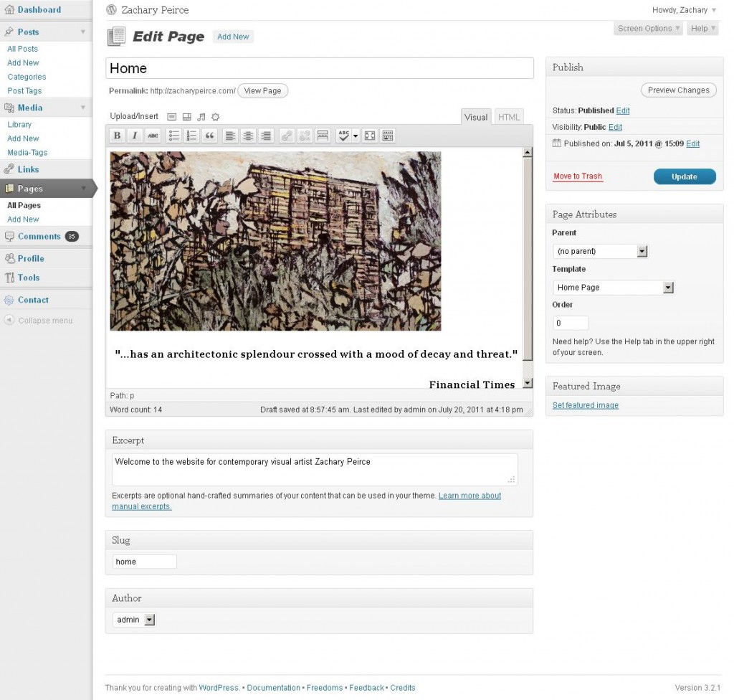Click the unlink icon
The width and height of the screenshot is (734, 700).
(304, 136)
